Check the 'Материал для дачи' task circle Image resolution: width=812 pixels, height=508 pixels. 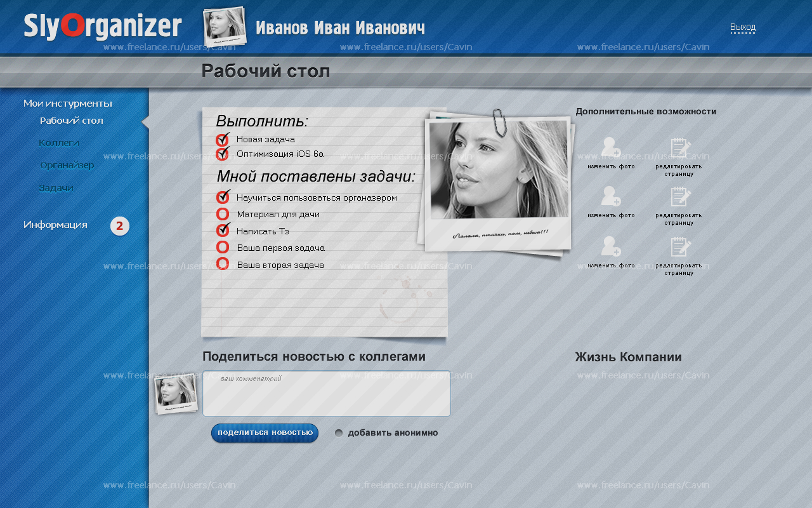point(223,215)
